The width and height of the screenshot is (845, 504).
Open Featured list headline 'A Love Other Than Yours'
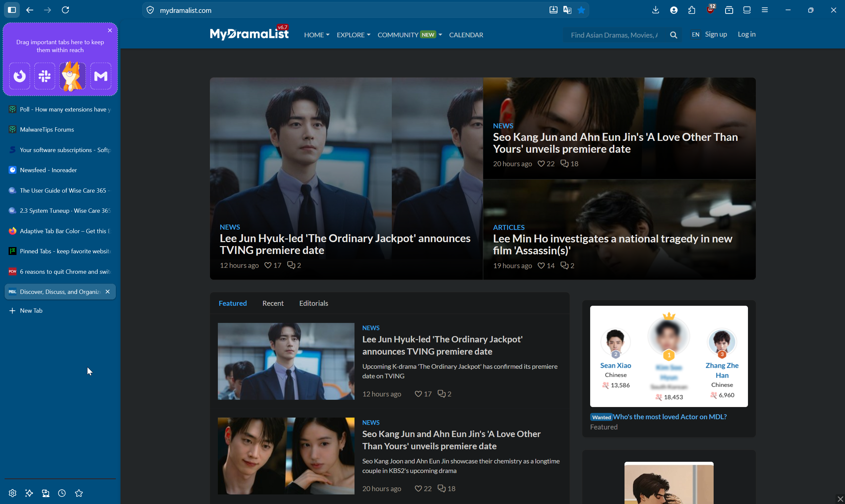(451, 440)
